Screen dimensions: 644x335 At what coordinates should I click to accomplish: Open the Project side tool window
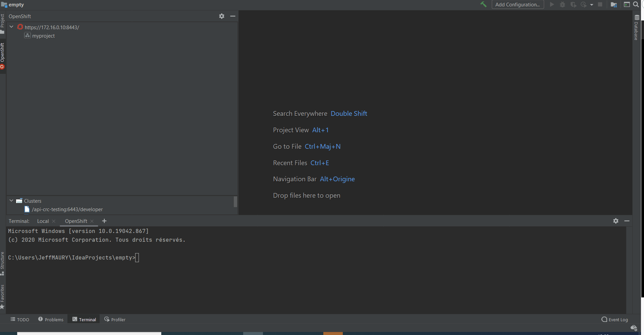(x=2, y=24)
